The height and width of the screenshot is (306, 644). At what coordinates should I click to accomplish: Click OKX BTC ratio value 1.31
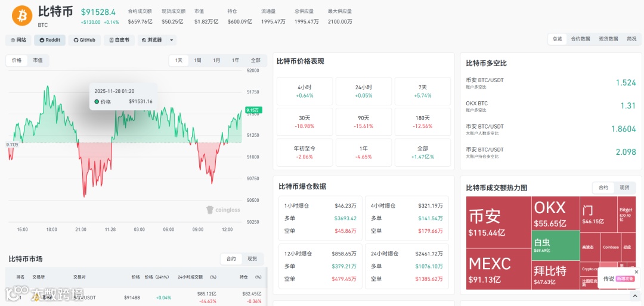tap(628, 106)
